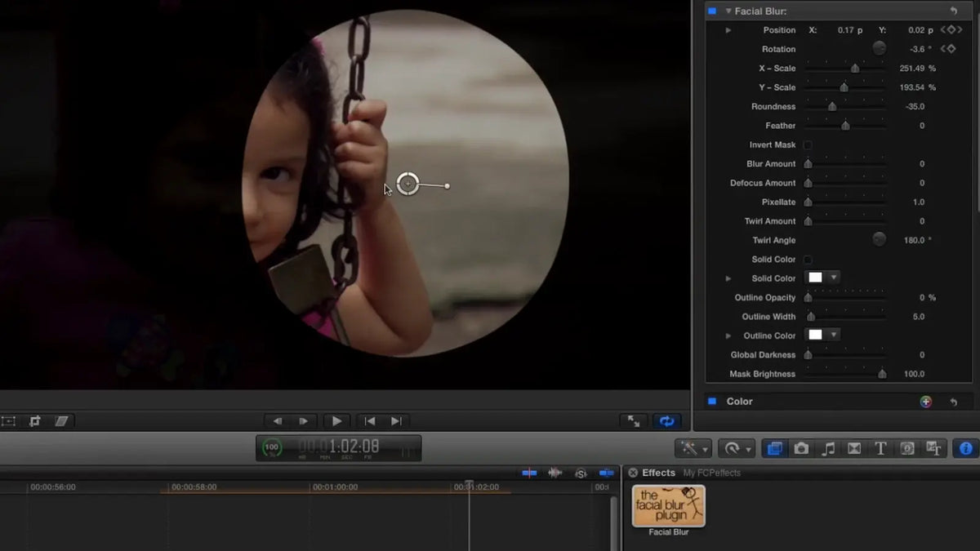Enable the Invert Mask checkbox
980x551 pixels.
point(808,144)
